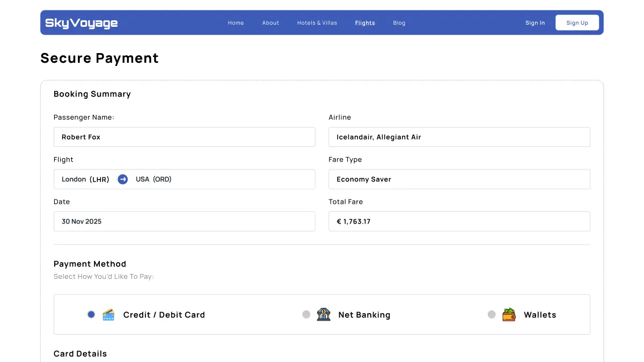Select the Net Banking radio option
The height and width of the screenshot is (362, 644).
pos(306,314)
